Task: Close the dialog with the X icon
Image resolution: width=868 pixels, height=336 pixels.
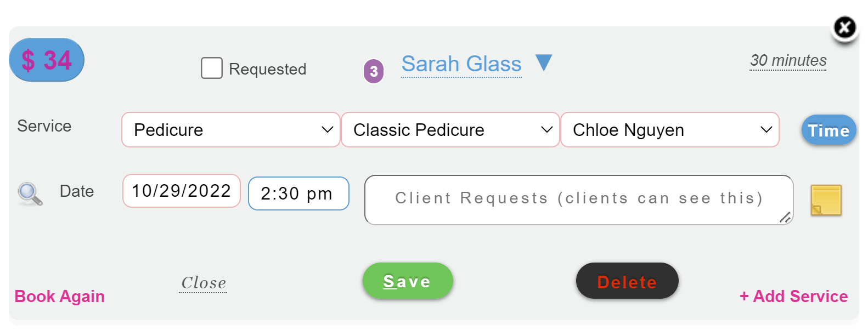Action: tap(844, 27)
